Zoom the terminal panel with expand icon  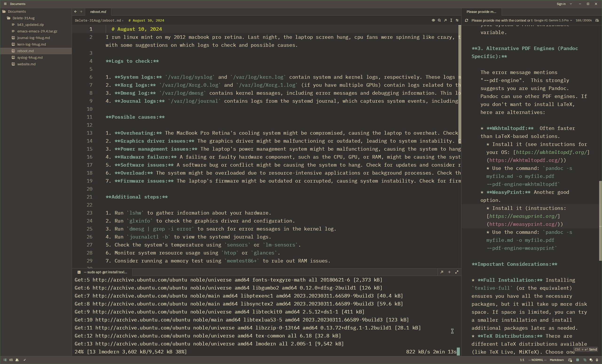tap(457, 272)
